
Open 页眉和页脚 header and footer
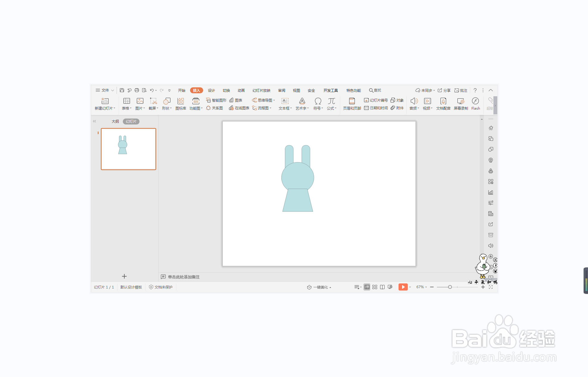352,104
